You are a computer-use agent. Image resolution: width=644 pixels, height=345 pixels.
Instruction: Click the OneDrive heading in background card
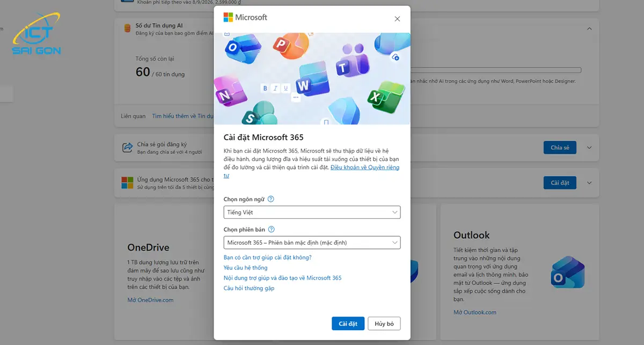[148, 247]
